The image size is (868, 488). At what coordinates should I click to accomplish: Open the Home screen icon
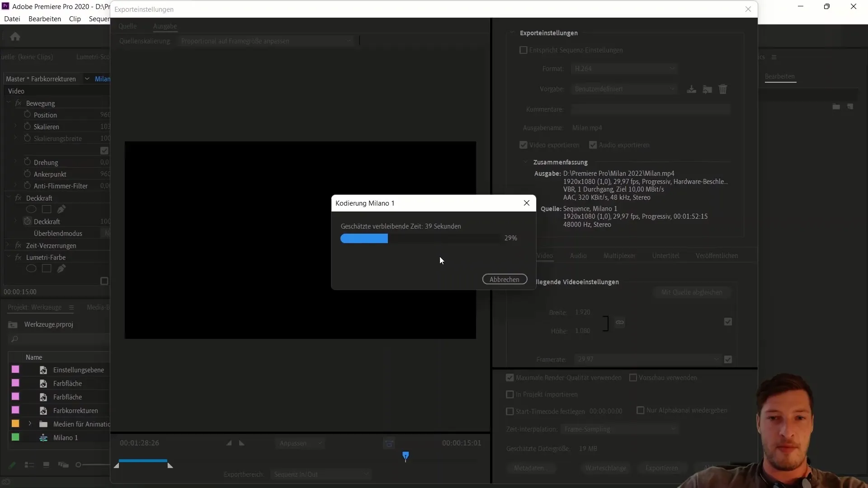coord(15,37)
